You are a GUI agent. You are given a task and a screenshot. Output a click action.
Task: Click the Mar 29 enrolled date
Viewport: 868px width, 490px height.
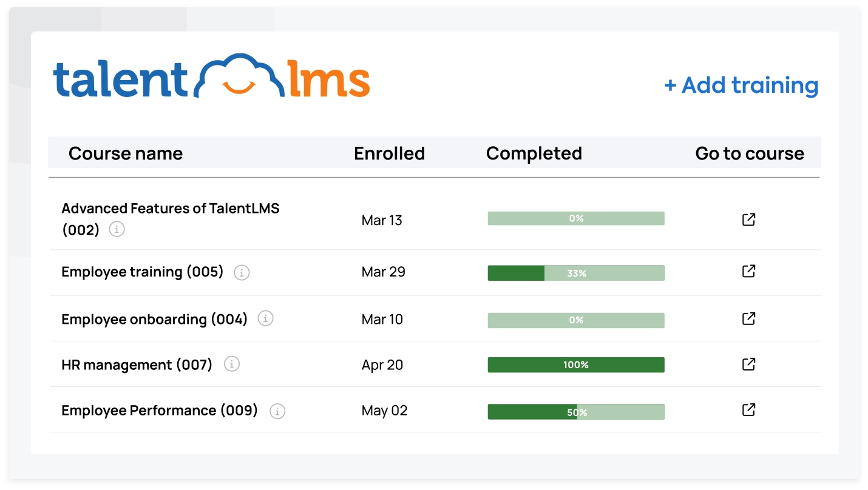[383, 272]
